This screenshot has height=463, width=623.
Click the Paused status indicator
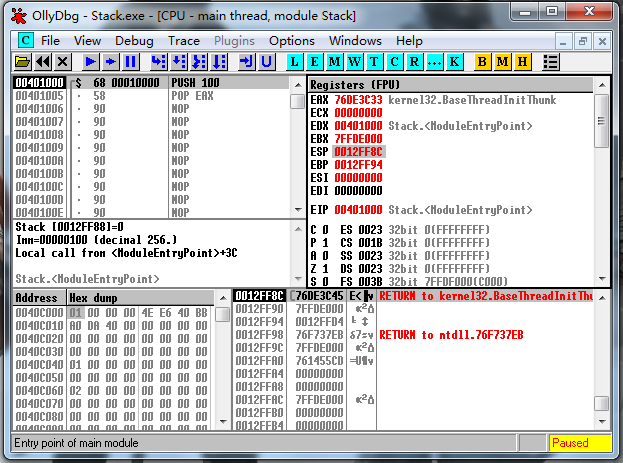[579, 443]
